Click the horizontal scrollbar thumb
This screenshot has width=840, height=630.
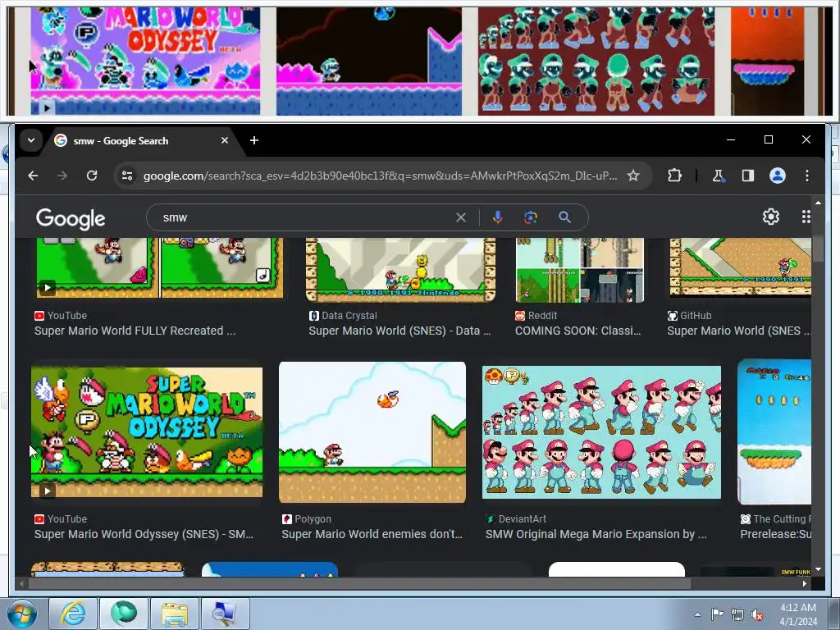(x=359, y=583)
